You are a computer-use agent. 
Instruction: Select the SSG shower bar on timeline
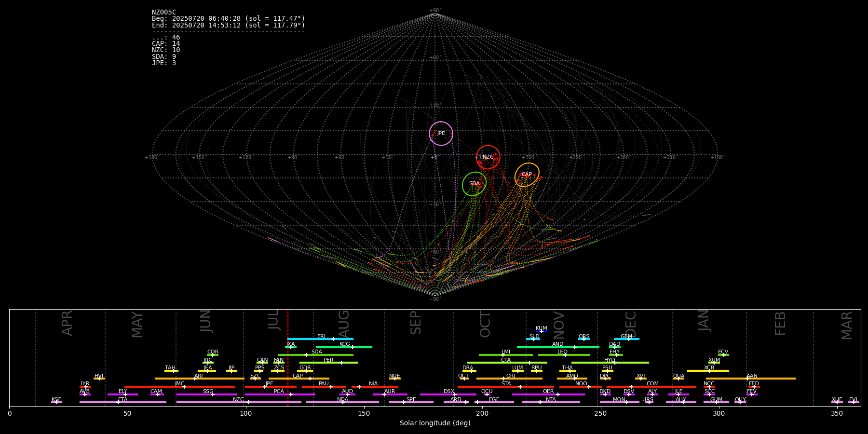206,394
